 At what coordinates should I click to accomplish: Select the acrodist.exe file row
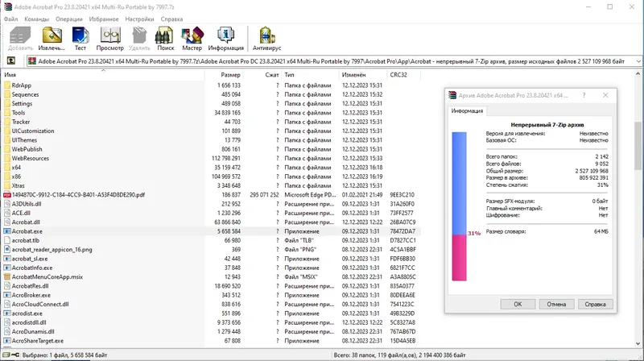tap(212, 313)
